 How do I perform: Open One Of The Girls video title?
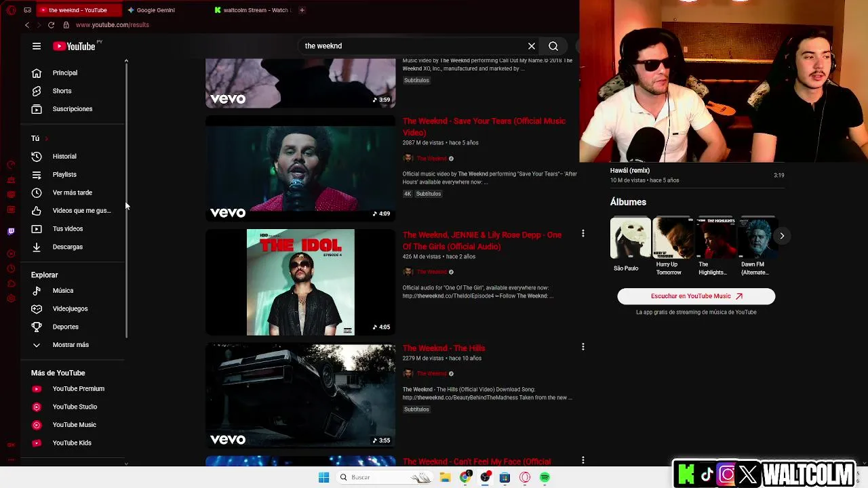482,241
